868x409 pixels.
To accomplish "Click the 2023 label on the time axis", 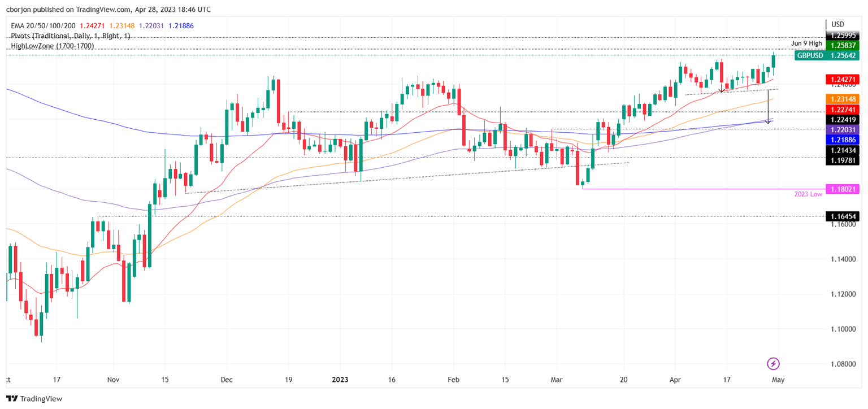I will click(x=340, y=380).
